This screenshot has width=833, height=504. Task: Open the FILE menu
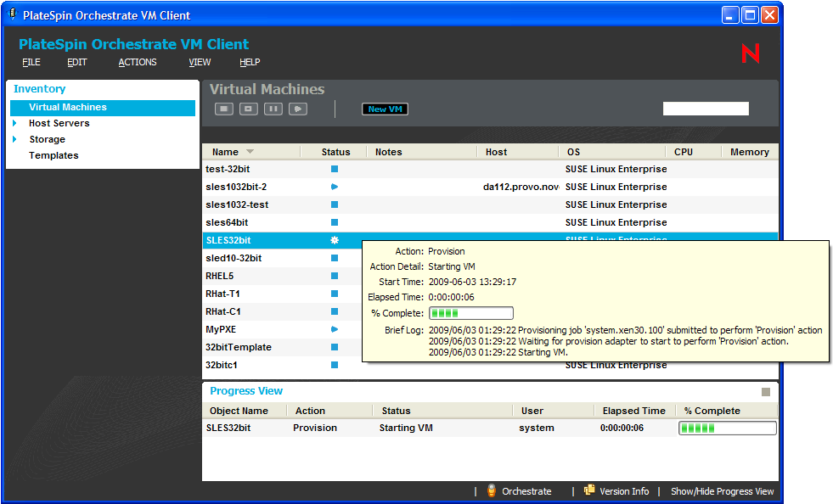[31, 62]
